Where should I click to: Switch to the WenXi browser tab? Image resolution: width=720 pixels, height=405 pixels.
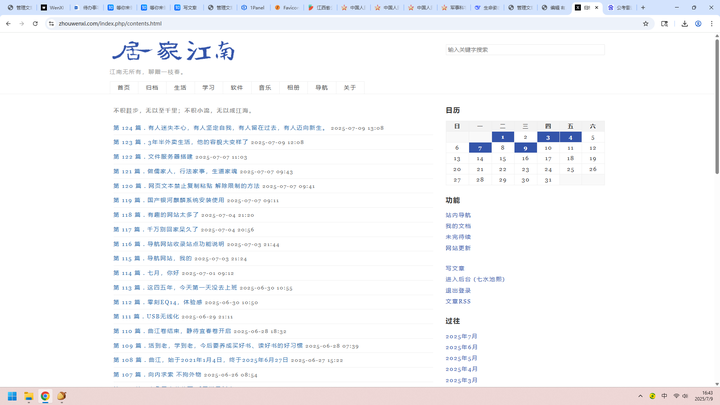pyautogui.click(x=52, y=7)
